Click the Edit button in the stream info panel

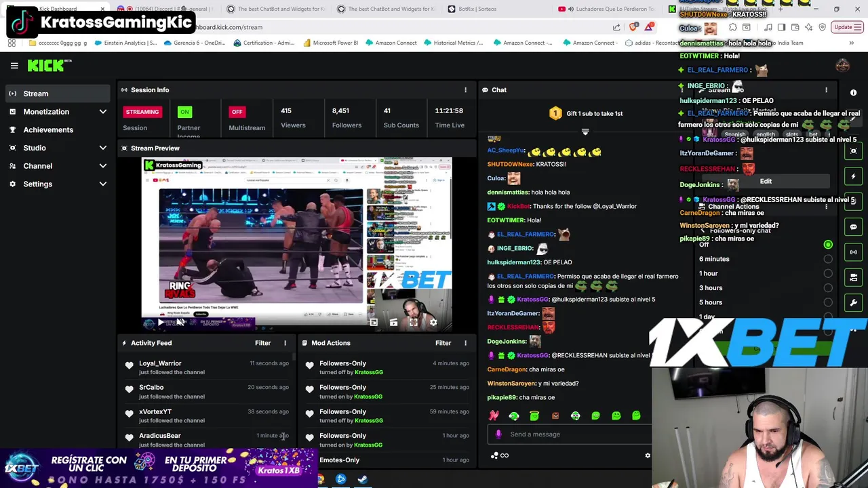pyautogui.click(x=766, y=182)
